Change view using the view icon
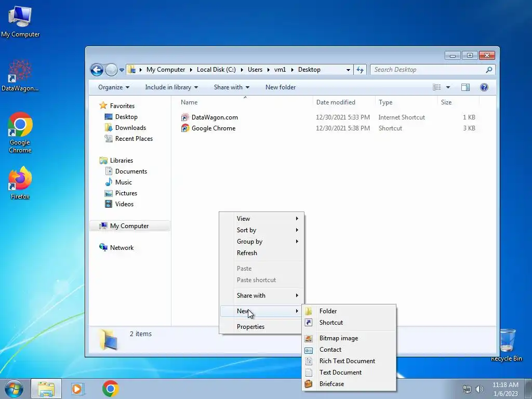 pos(436,87)
